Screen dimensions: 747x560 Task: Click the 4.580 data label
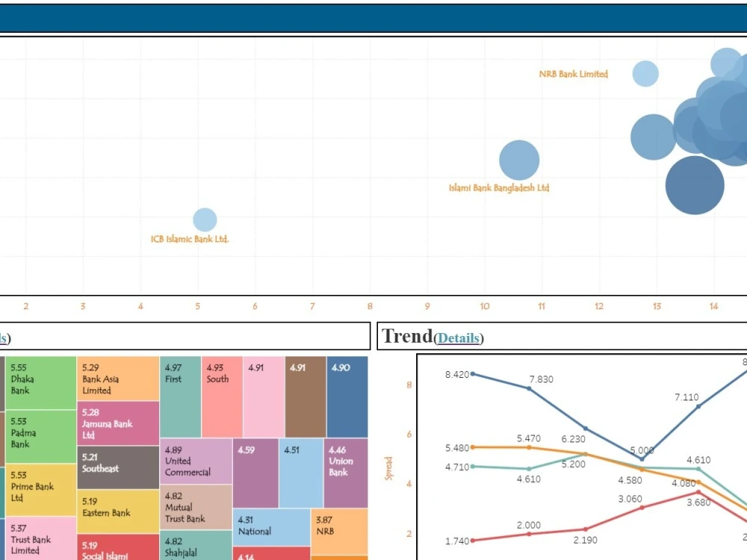(x=630, y=480)
